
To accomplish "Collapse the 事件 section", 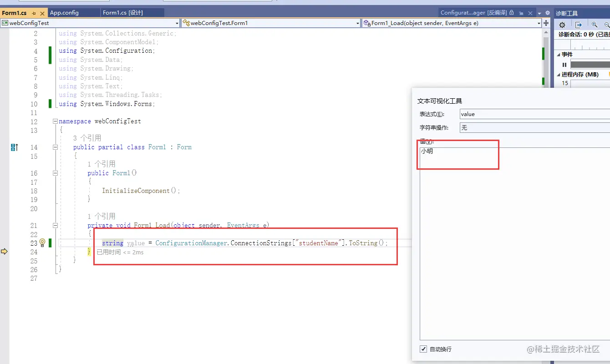I will (558, 55).
